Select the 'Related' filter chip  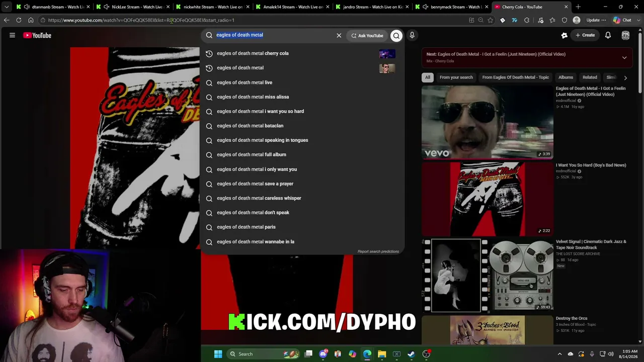pos(590,77)
